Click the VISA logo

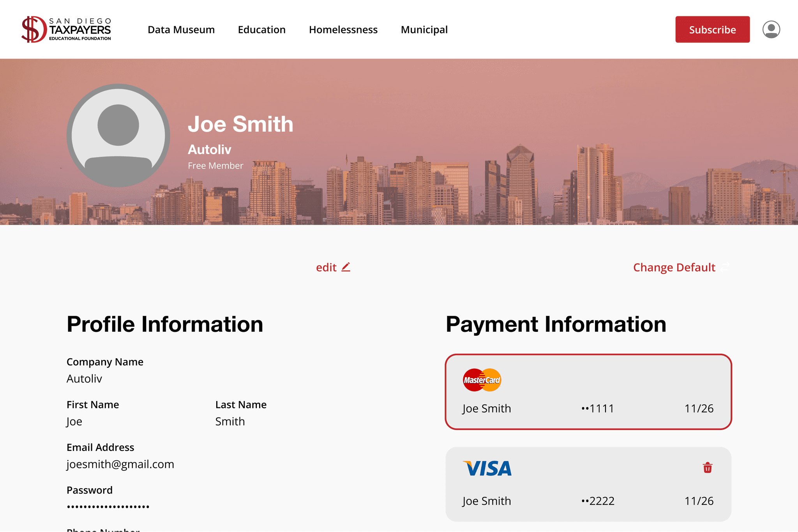pyautogui.click(x=487, y=469)
